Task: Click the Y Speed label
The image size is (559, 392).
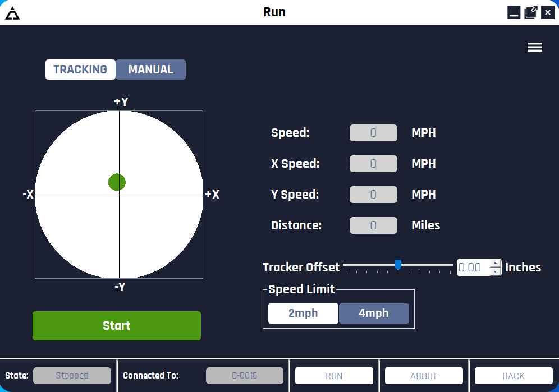Action: [295, 195]
